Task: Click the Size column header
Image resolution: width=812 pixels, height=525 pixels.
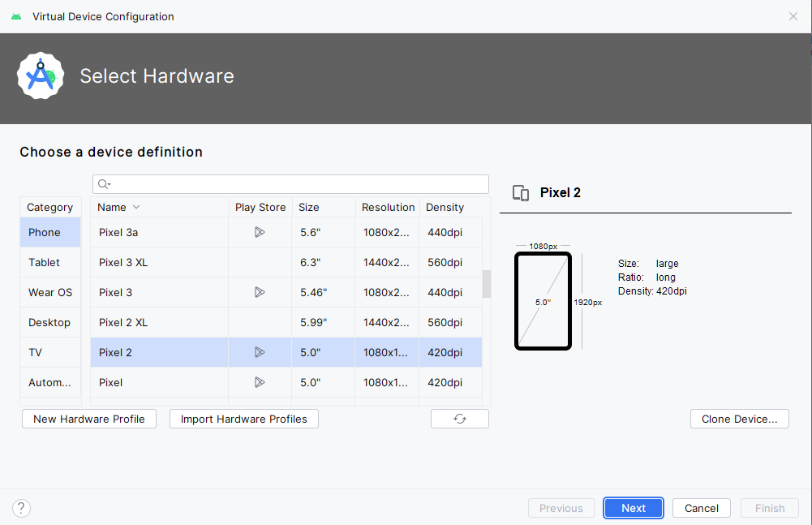Action: [324, 207]
